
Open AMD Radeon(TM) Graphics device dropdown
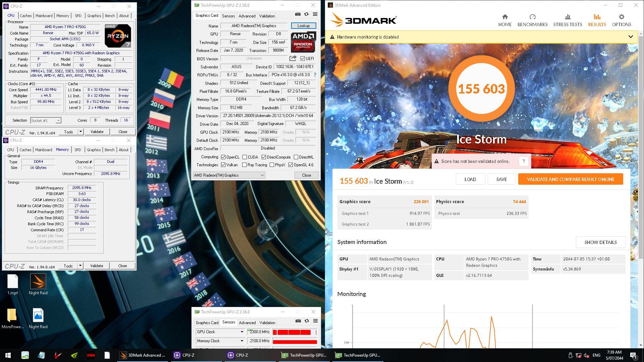(x=229, y=175)
